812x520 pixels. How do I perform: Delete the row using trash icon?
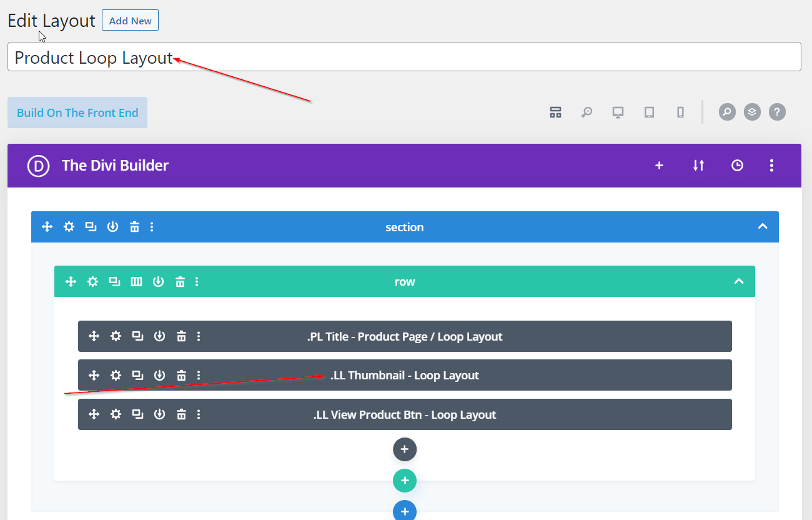coord(180,282)
